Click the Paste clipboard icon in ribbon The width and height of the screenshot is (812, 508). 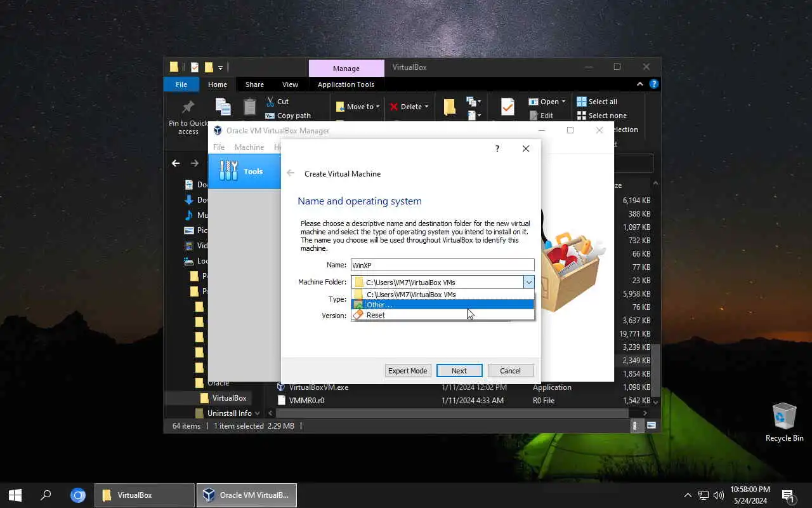[249, 107]
